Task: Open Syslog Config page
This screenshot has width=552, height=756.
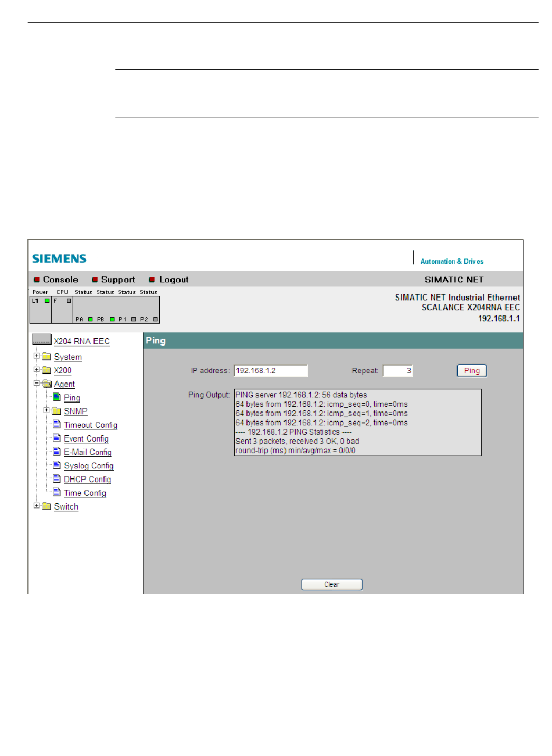Action: [88, 465]
